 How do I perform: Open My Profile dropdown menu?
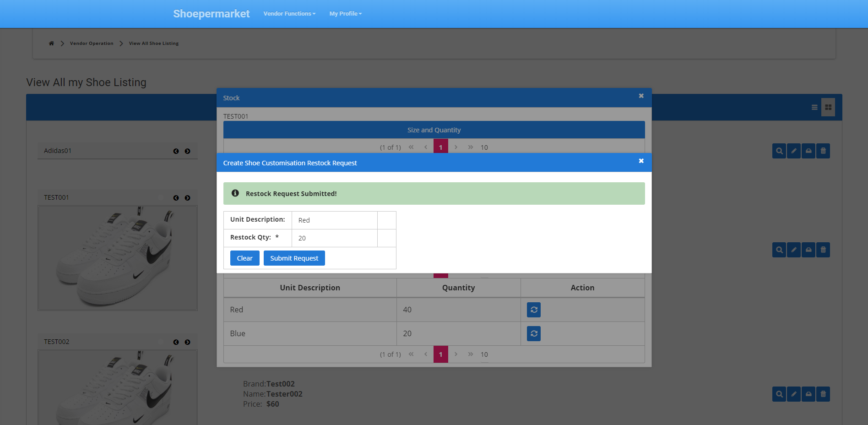click(346, 14)
